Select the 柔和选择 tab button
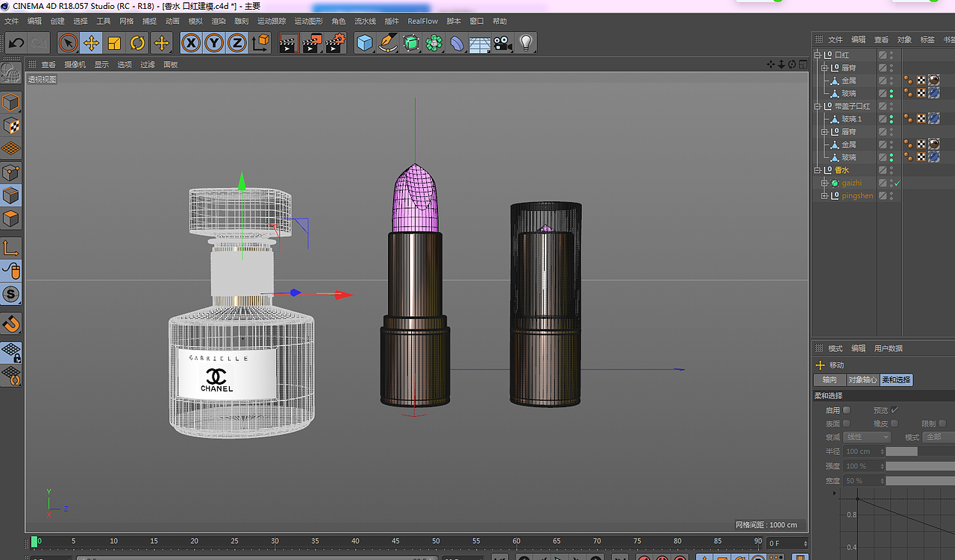Image resolution: width=955 pixels, height=560 pixels. pos(896,380)
